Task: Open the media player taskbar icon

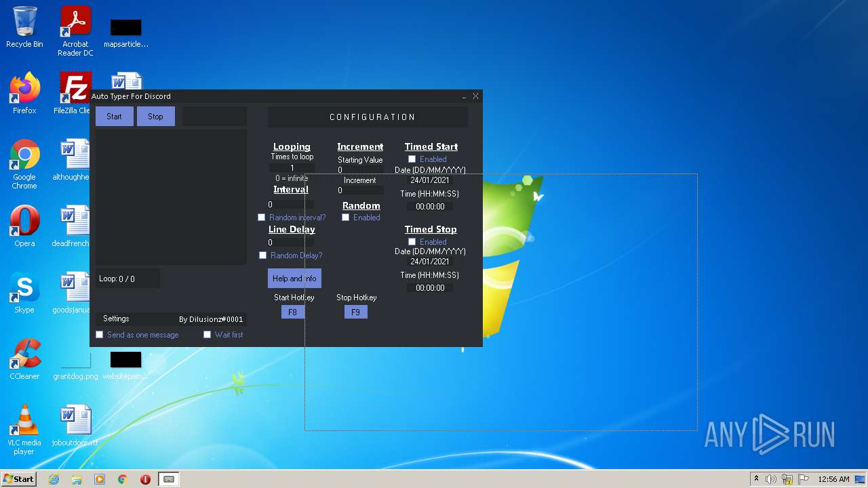Action: click(100, 479)
